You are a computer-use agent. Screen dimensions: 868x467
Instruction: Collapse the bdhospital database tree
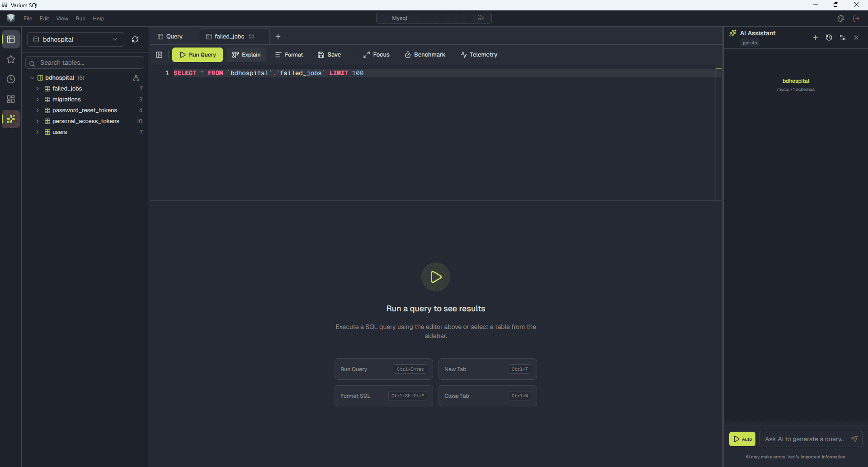click(x=32, y=77)
